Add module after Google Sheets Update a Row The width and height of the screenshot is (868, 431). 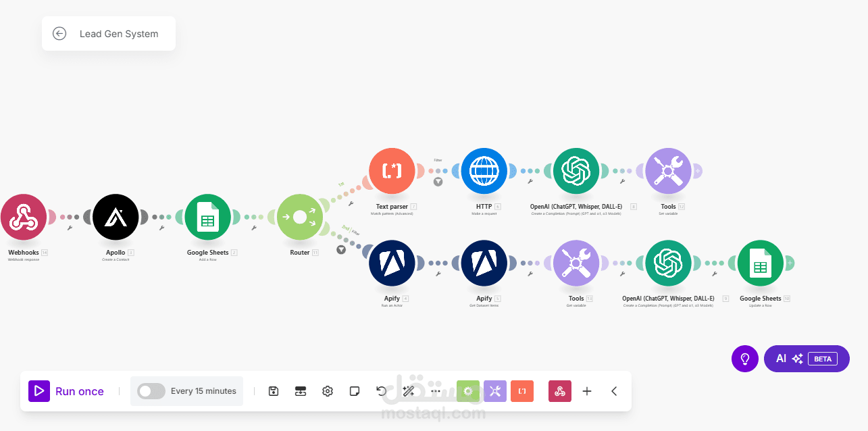click(x=789, y=263)
